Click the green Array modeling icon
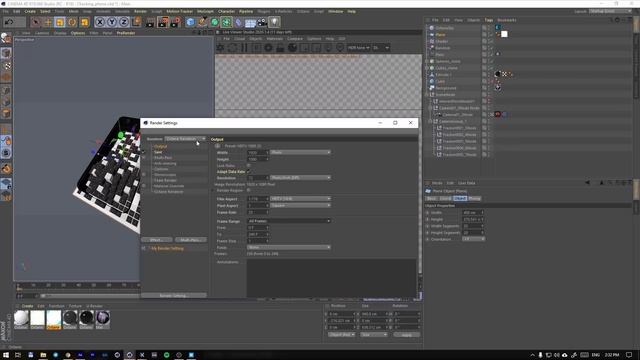The width and height of the screenshot is (640, 360). coord(226,22)
